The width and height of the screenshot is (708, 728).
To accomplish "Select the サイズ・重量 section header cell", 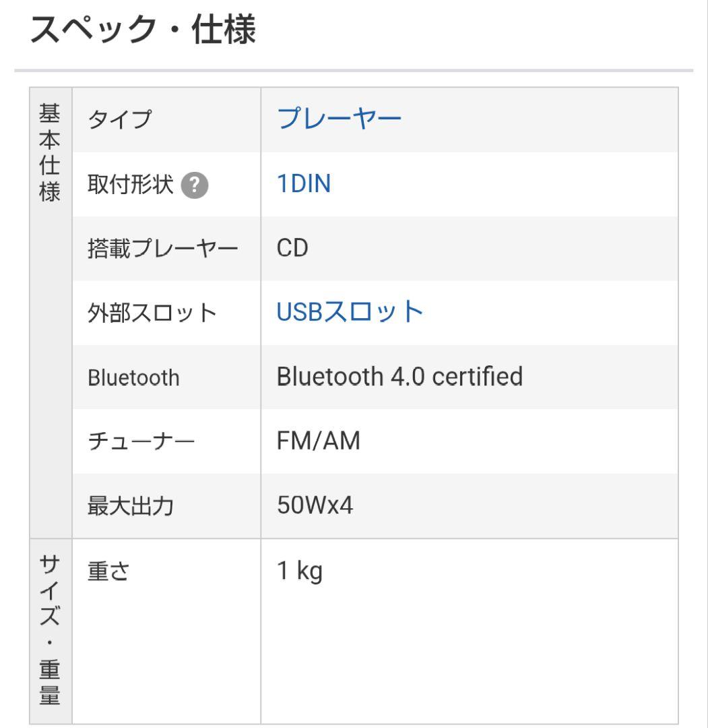I will [x=51, y=630].
